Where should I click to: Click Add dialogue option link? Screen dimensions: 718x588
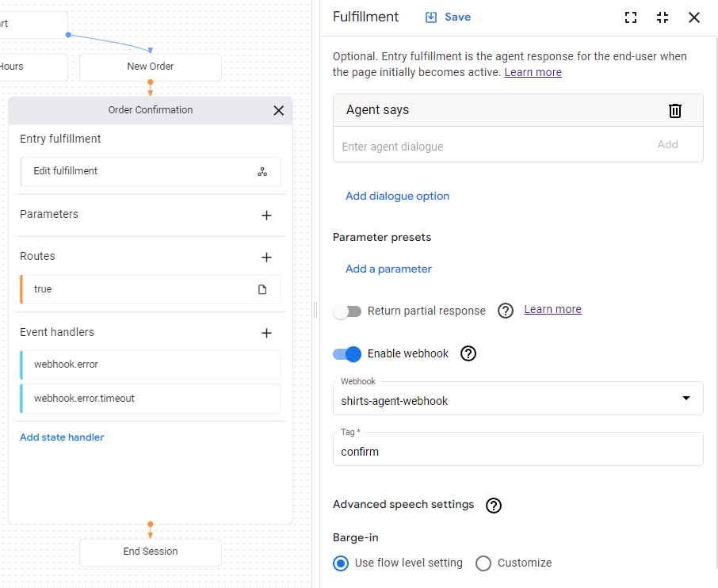tap(397, 197)
